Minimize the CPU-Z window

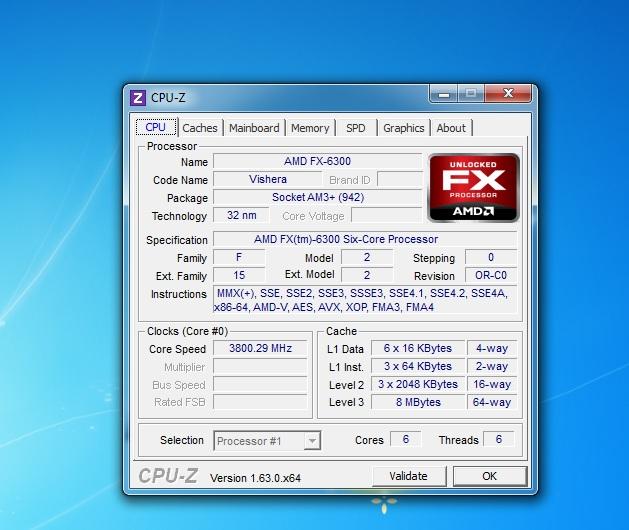click(443, 94)
